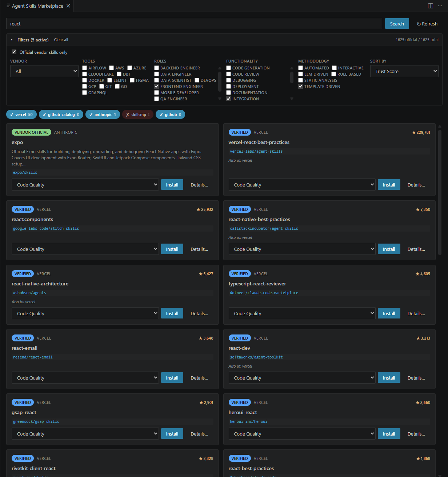The height and width of the screenshot is (477, 448).
Task: Click the VENDOR OFFICIAL badge on the expo card
Action: click(31, 132)
